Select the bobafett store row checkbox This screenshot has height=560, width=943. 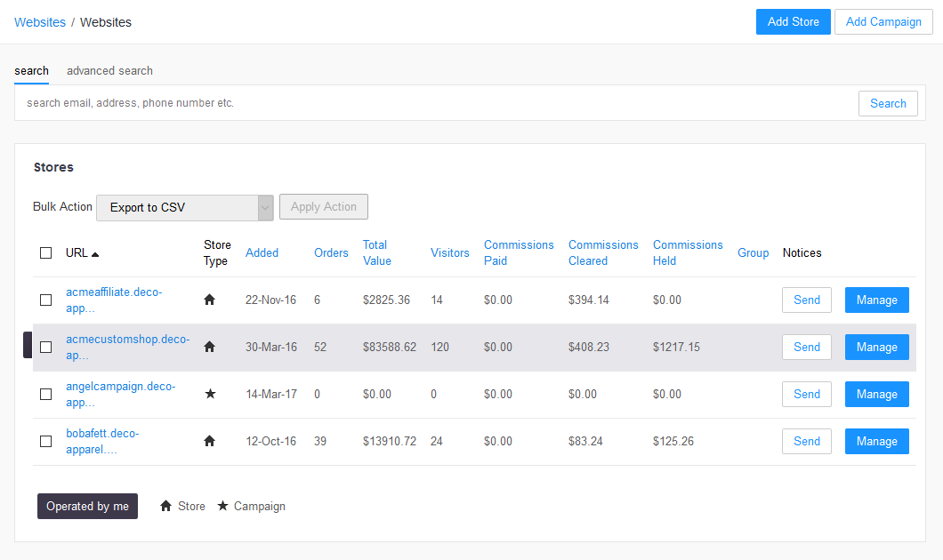click(x=45, y=441)
